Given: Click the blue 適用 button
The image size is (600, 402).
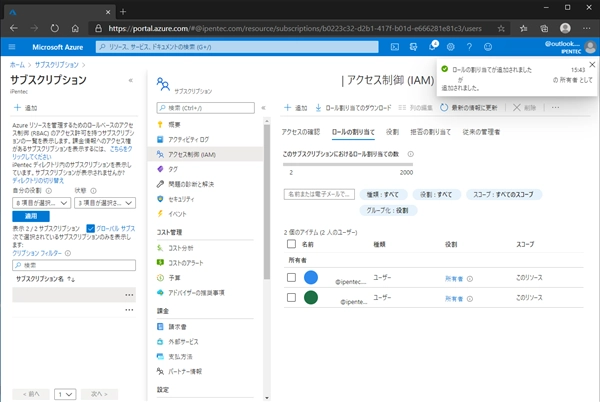Looking at the screenshot, I should pos(31,216).
